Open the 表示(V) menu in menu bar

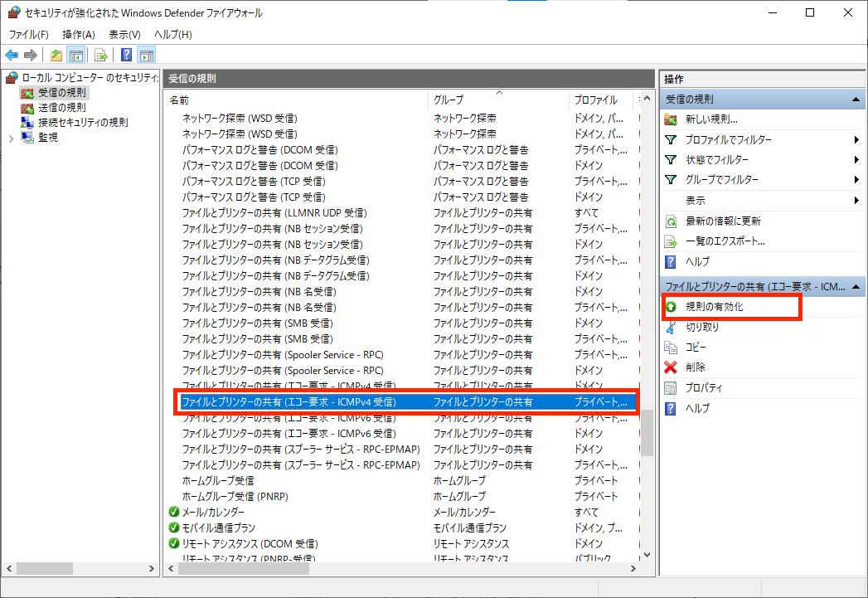pos(124,34)
